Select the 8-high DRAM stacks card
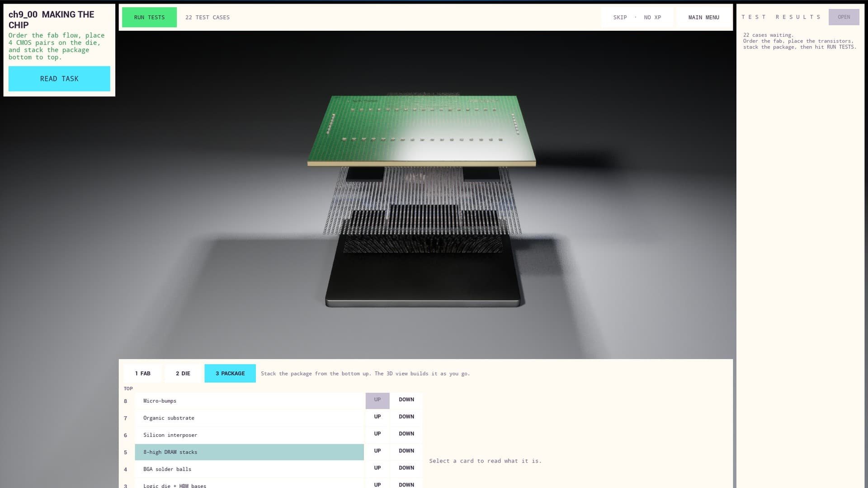 tap(249, 452)
